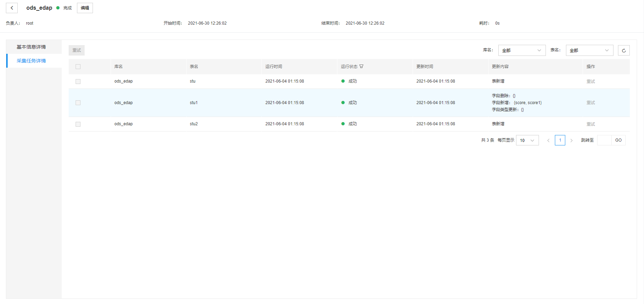Click table name stu1 cell

(194, 103)
